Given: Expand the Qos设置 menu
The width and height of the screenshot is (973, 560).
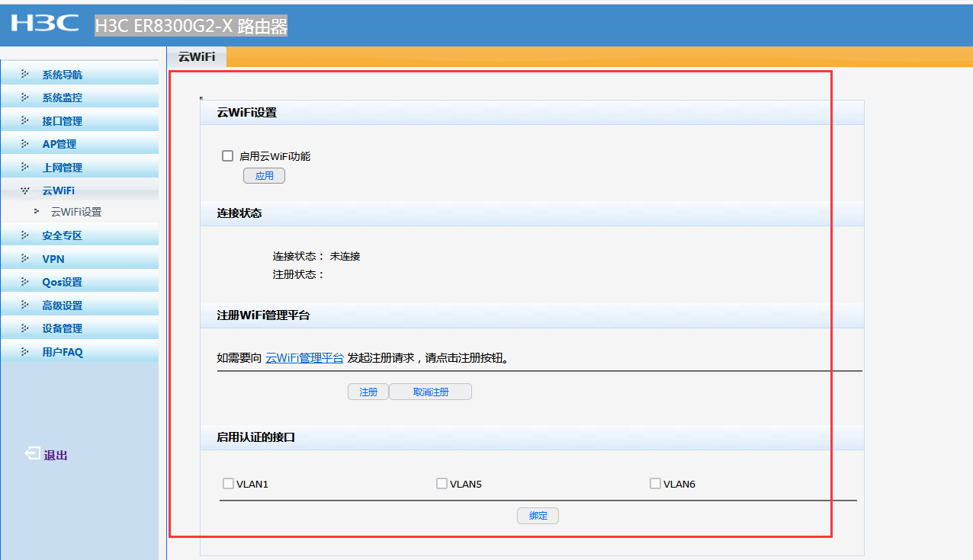Looking at the screenshot, I should [x=79, y=282].
